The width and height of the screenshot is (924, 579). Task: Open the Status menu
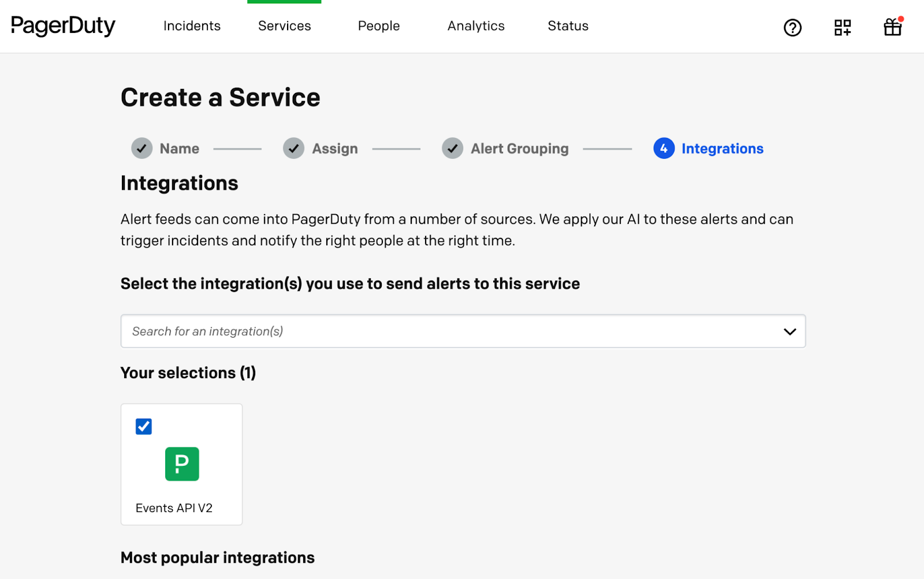pyautogui.click(x=568, y=26)
